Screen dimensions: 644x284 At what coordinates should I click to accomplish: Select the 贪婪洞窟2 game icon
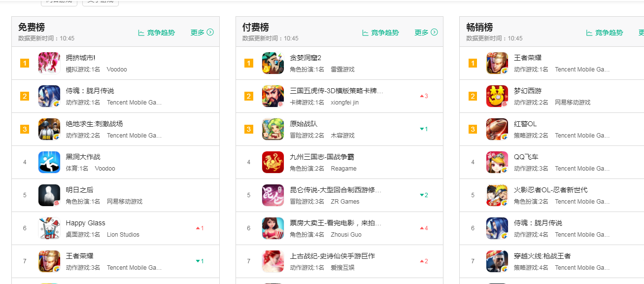tap(273, 63)
